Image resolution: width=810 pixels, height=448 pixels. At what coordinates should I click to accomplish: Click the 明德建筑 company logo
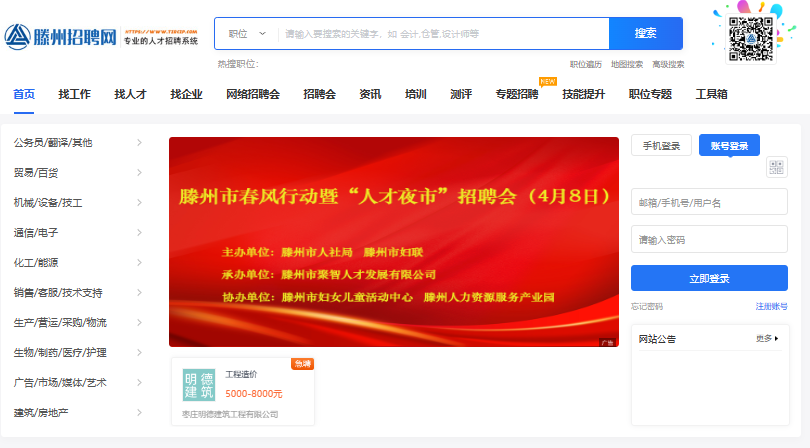coord(198,385)
